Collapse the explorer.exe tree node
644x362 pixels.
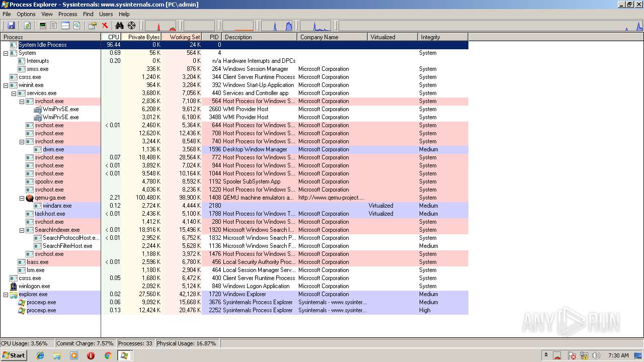(x=6, y=294)
